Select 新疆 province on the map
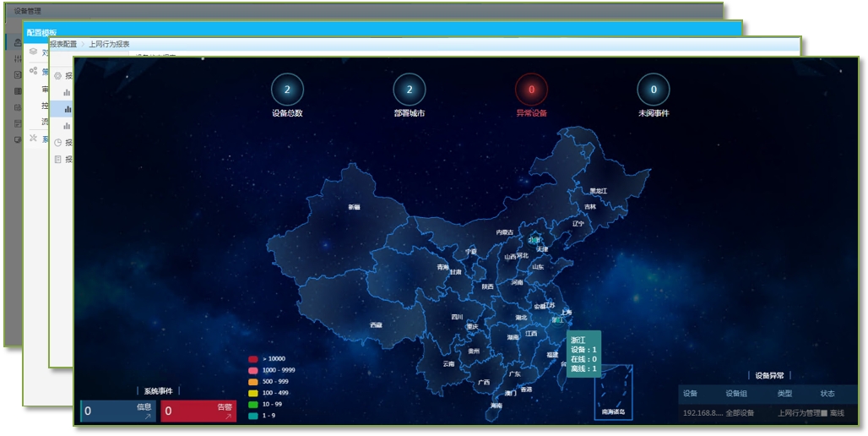This screenshot has width=868, height=436. (x=354, y=207)
